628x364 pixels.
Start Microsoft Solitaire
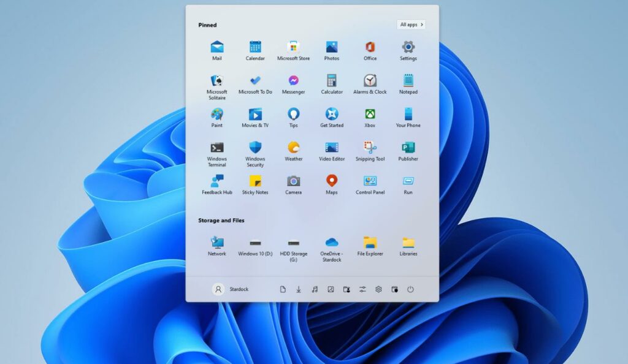coord(216,87)
